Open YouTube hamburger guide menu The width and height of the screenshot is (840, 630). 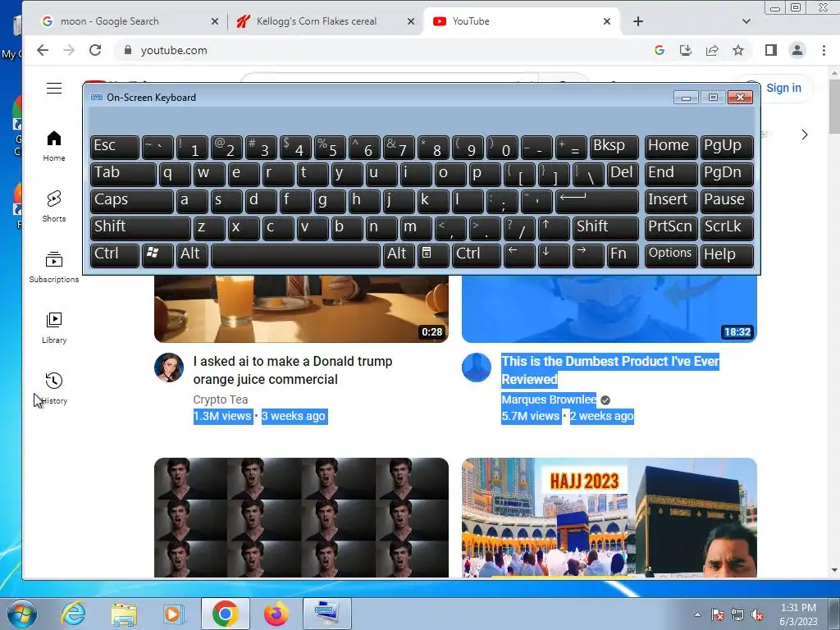(54, 89)
